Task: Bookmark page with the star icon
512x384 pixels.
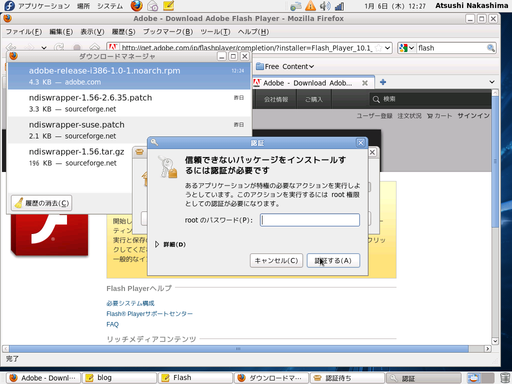Action: (x=378, y=48)
